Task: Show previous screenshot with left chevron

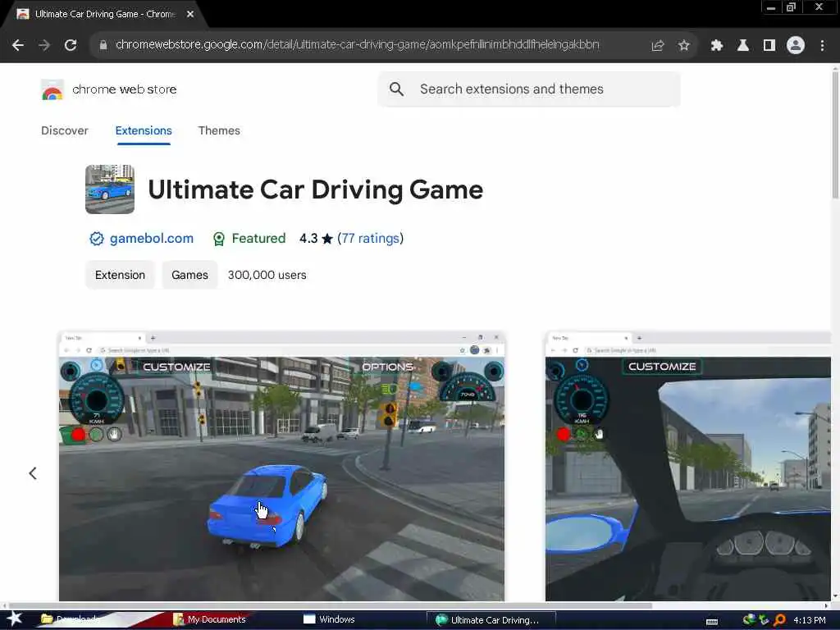Action: [33, 473]
